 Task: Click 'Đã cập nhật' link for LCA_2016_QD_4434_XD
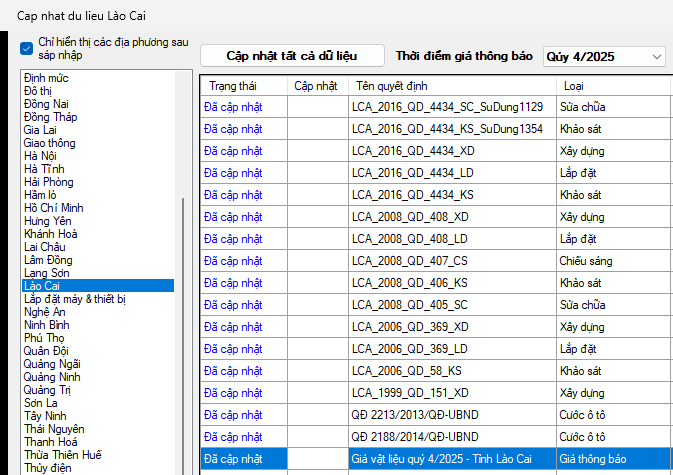point(233,150)
